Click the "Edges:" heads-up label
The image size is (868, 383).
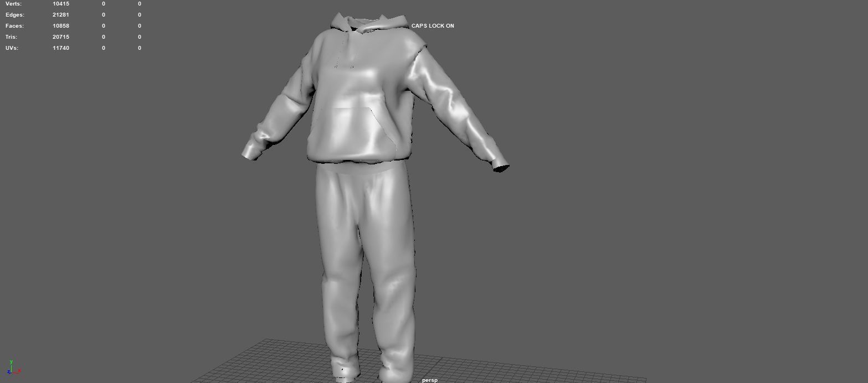tap(15, 15)
